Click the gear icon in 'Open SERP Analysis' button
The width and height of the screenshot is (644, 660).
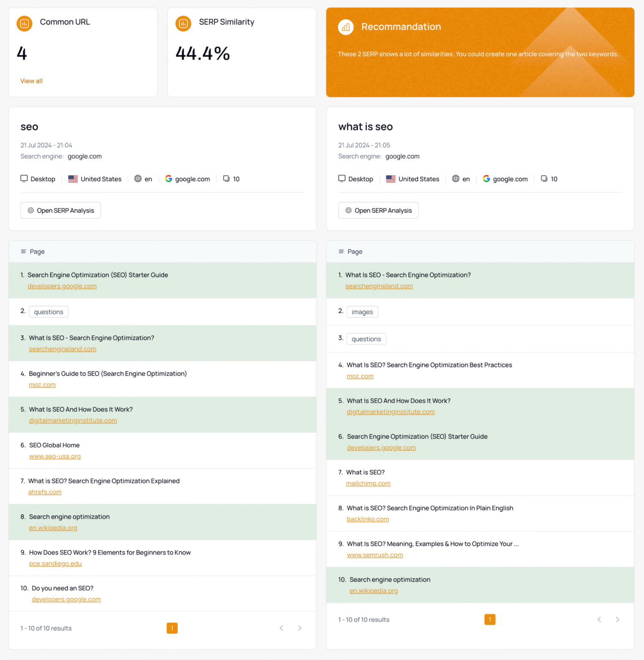click(x=31, y=210)
